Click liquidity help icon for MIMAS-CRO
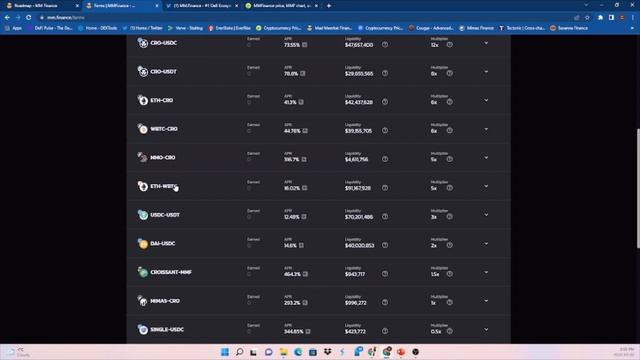 [385, 302]
